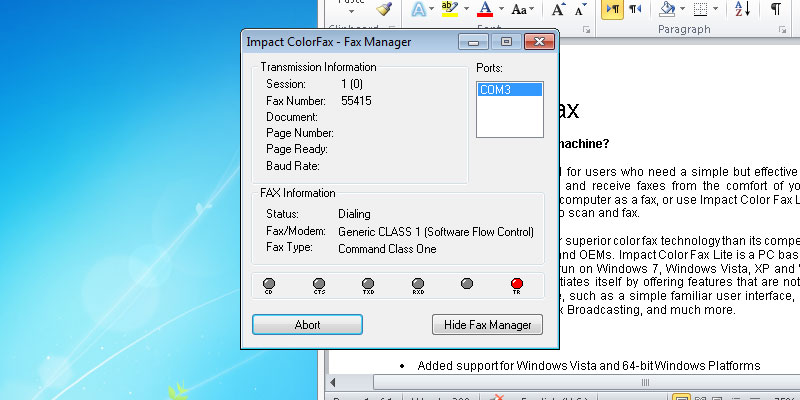Click the Abort button
The height and width of the screenshot is (400, 800).
point(307,325)
